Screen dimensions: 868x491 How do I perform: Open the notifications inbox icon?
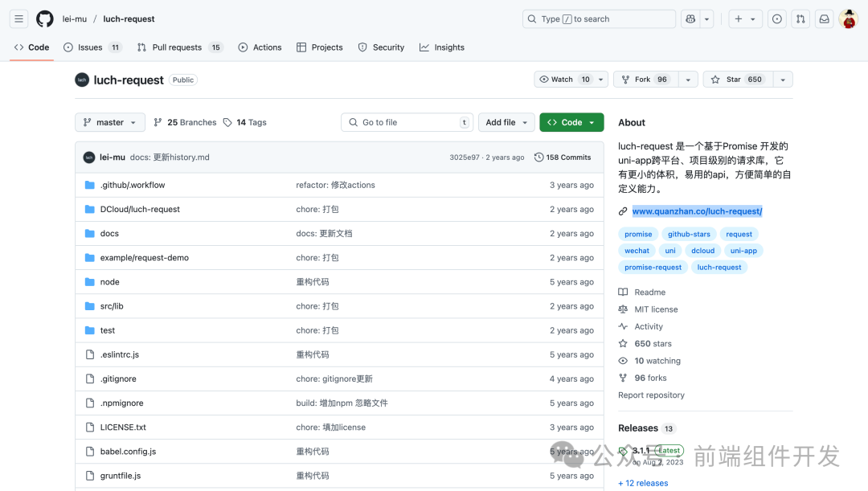pos(825,18)
